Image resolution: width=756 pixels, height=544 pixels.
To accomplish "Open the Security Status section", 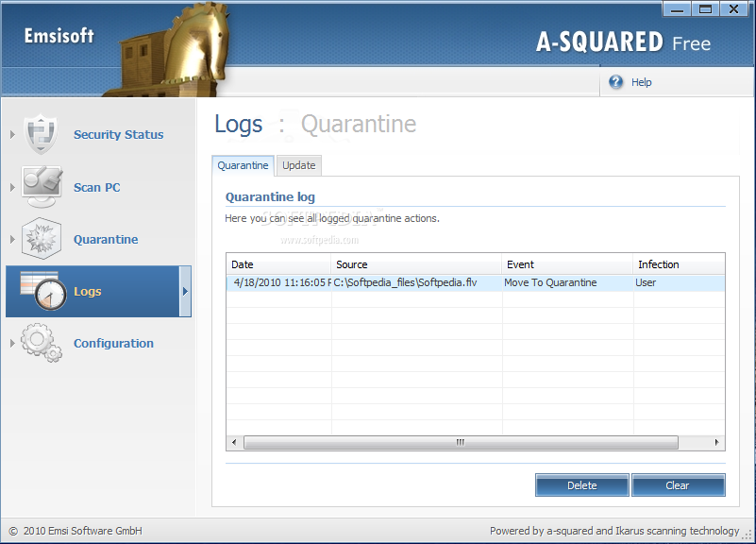I will click(118, 134).
